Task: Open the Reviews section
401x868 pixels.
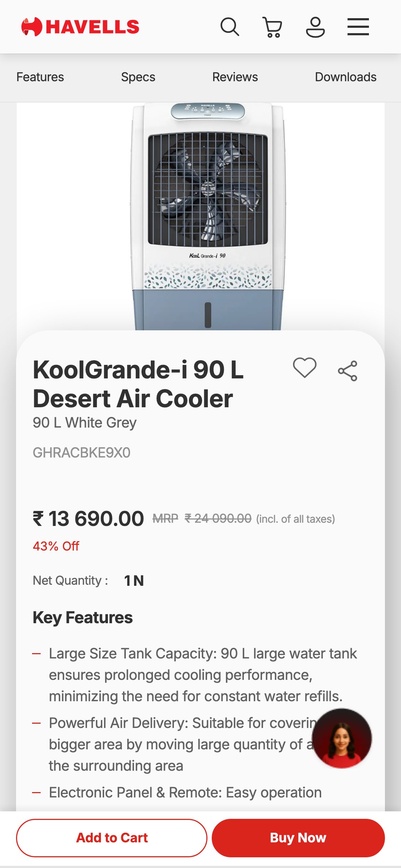Action: coord(235,77)
